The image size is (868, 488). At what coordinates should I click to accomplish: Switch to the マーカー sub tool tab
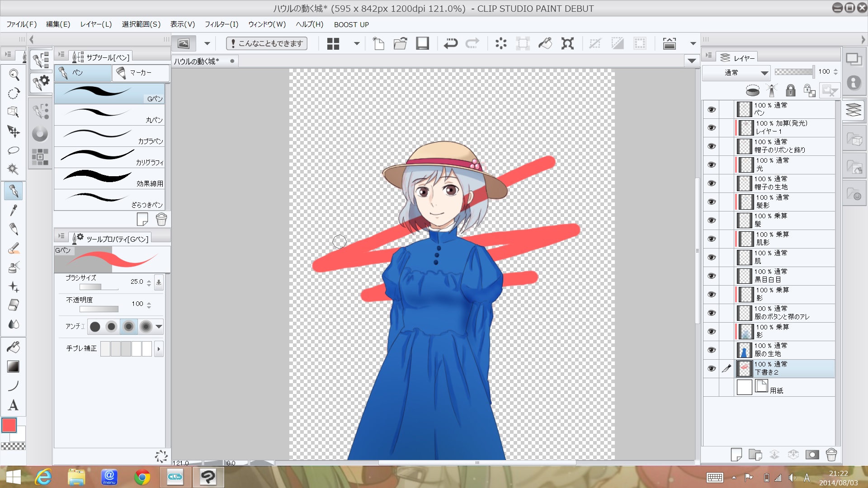tap(140, 73)
